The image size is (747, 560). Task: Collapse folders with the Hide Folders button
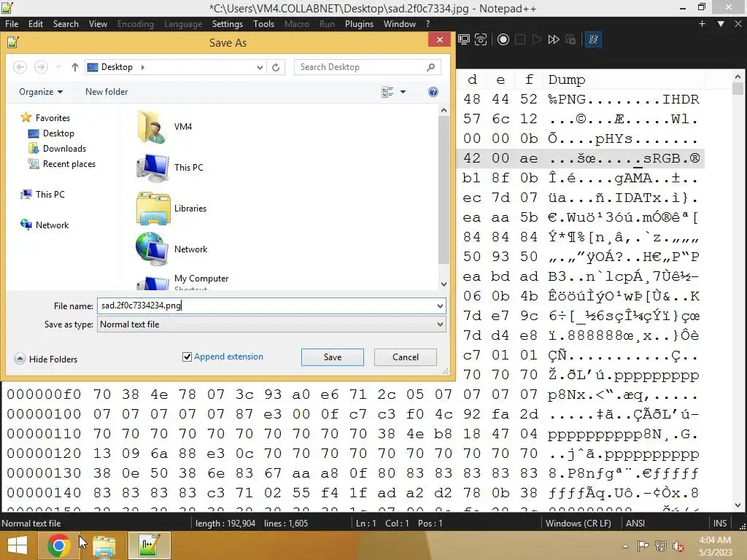pyautogui.click(x=46, y=359)
